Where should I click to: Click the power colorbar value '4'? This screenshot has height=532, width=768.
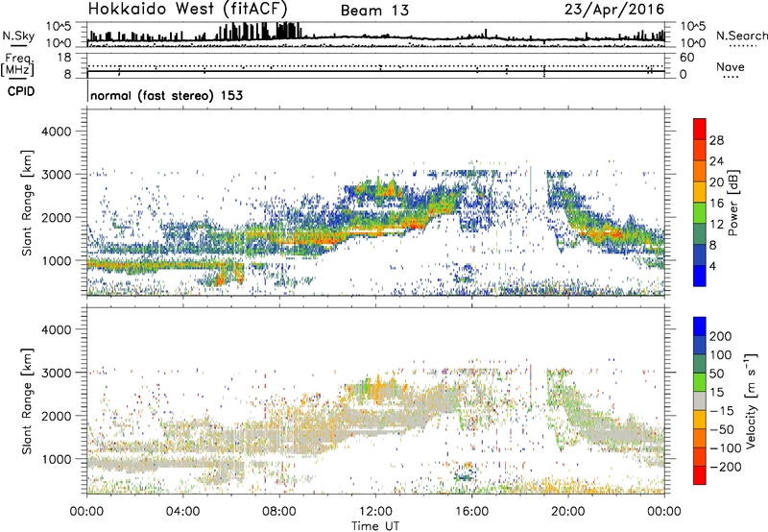[x=712, y=266]
